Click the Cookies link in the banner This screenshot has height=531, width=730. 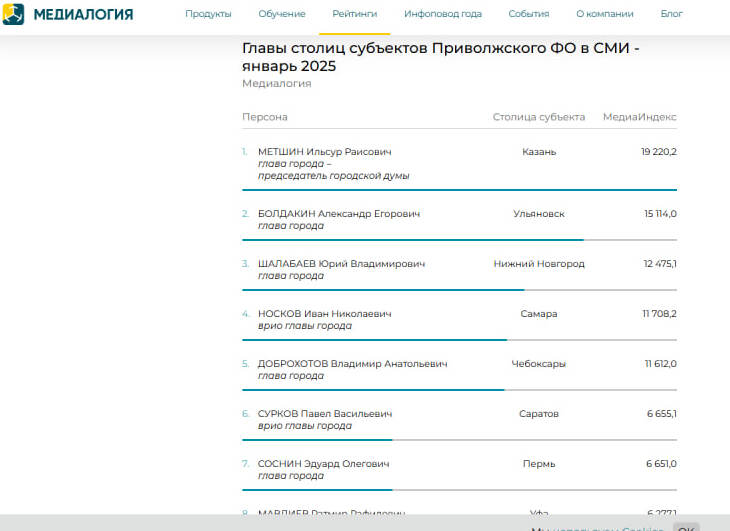click(x=642, y=527)
